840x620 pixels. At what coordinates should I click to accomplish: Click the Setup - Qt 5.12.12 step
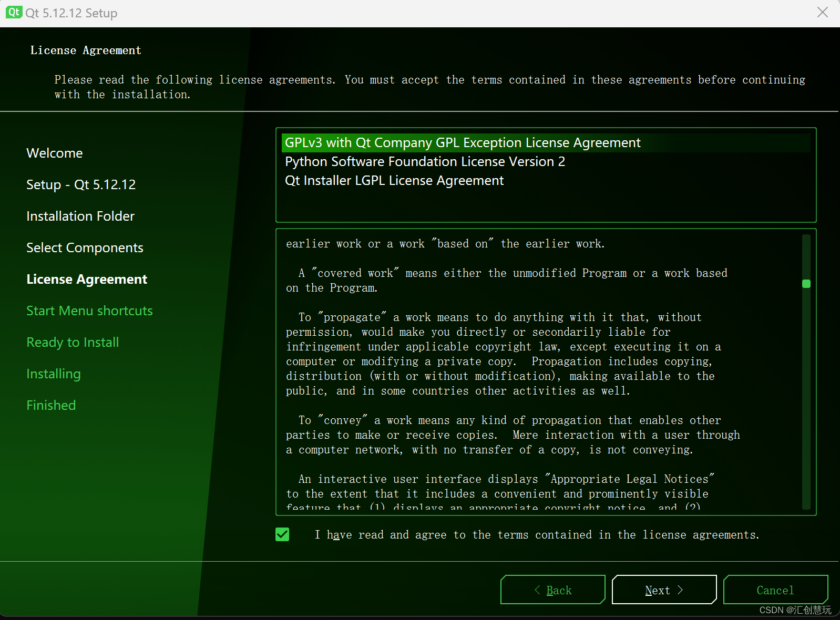coord(81,185)
